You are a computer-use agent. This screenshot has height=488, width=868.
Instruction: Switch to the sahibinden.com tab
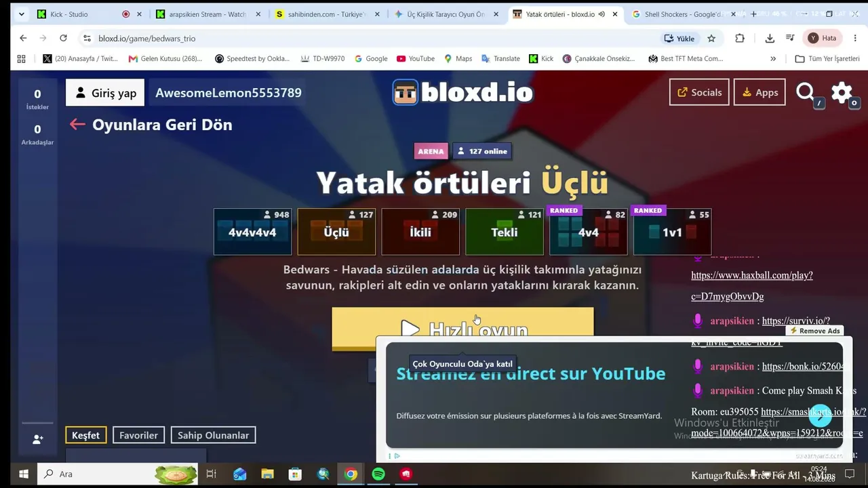pyautogui.click(x=328, y=14)
